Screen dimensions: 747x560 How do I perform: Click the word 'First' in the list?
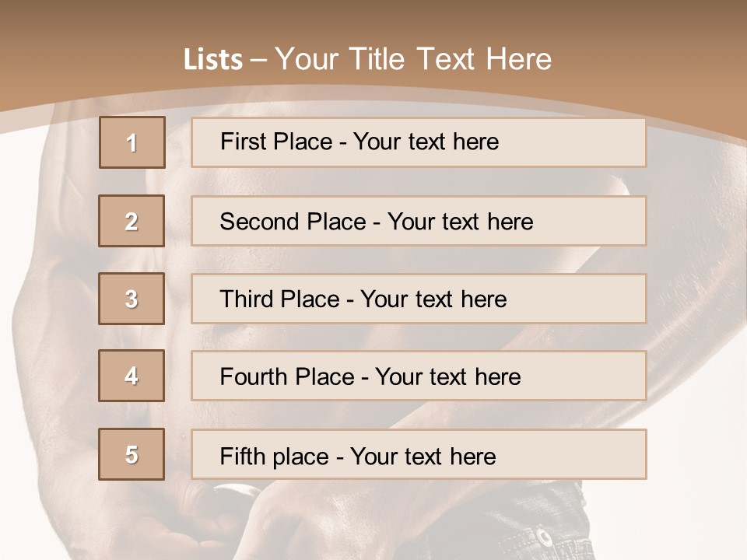[x=242, y=142]
